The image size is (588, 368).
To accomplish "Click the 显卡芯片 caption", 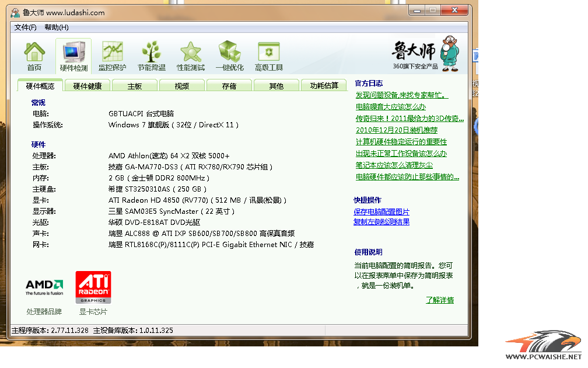I will 93,312.
